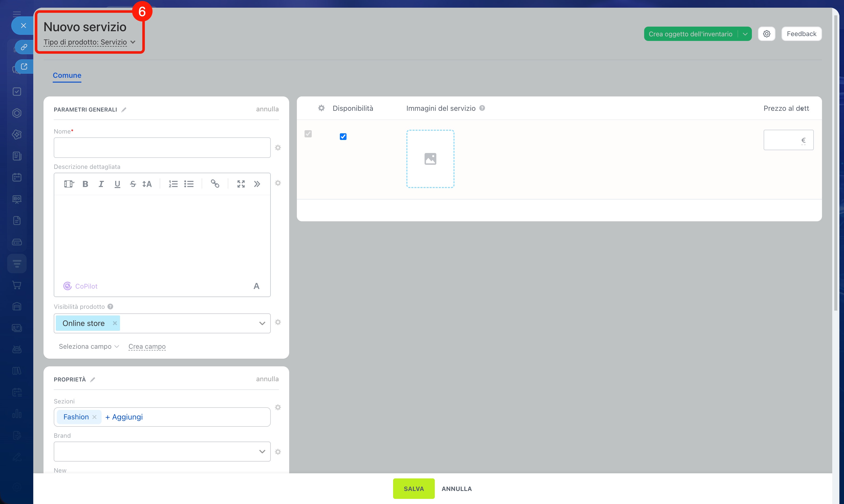Open the tasks checkmark icon in sidebar

pos(17,92)
